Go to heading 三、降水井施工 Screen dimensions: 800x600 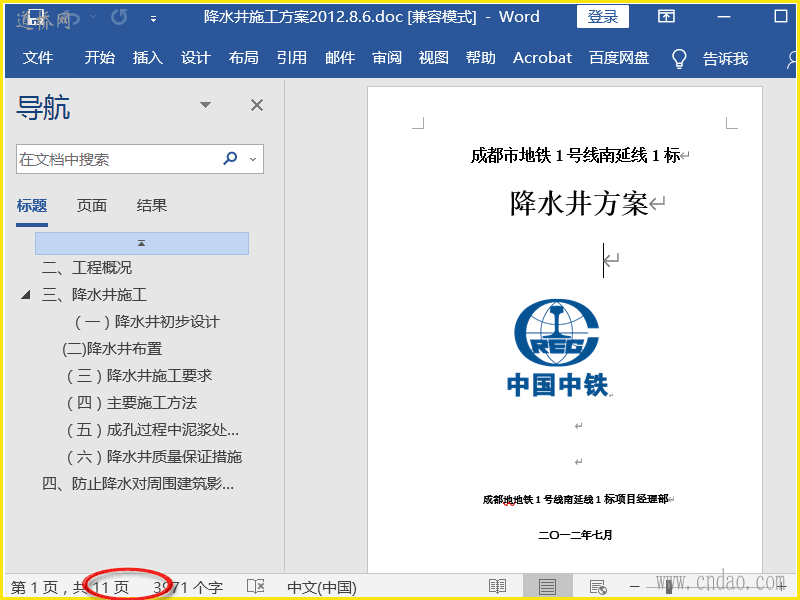tap(94, 294)
